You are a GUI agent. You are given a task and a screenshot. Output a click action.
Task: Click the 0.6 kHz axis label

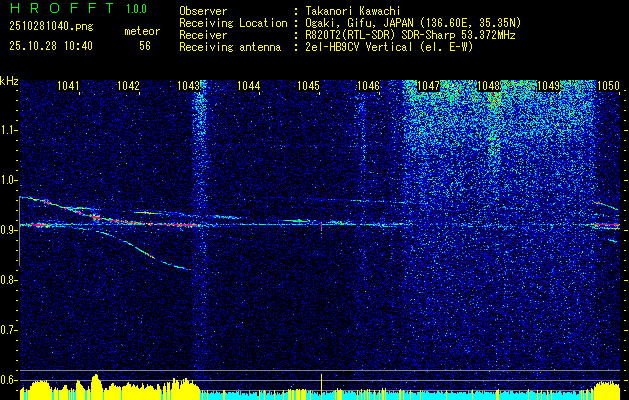(x=8, y=380)
